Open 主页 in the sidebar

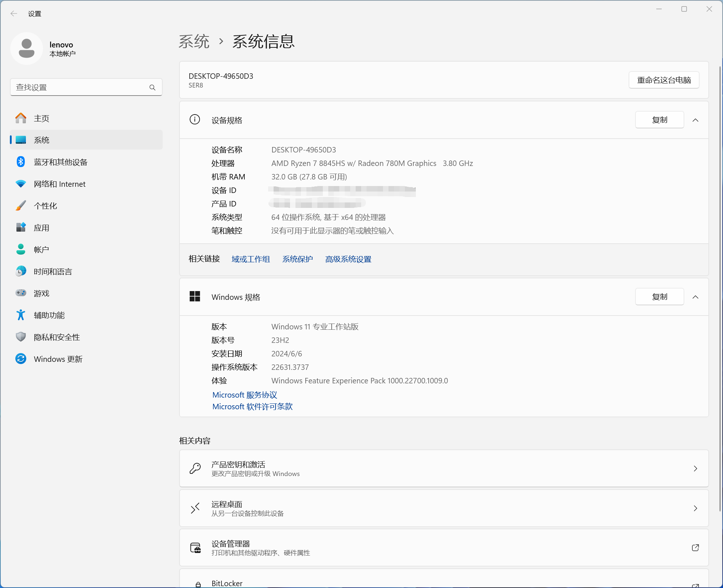86,118
